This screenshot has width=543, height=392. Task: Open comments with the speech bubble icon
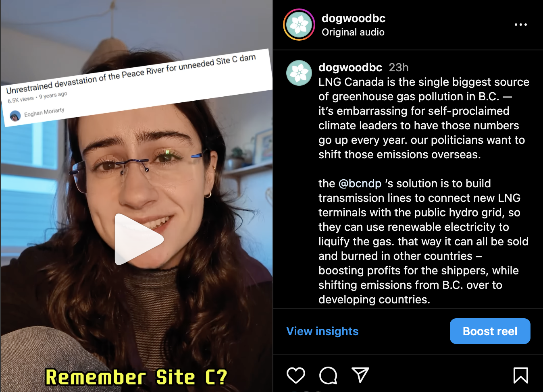click(x=328, y=375)
